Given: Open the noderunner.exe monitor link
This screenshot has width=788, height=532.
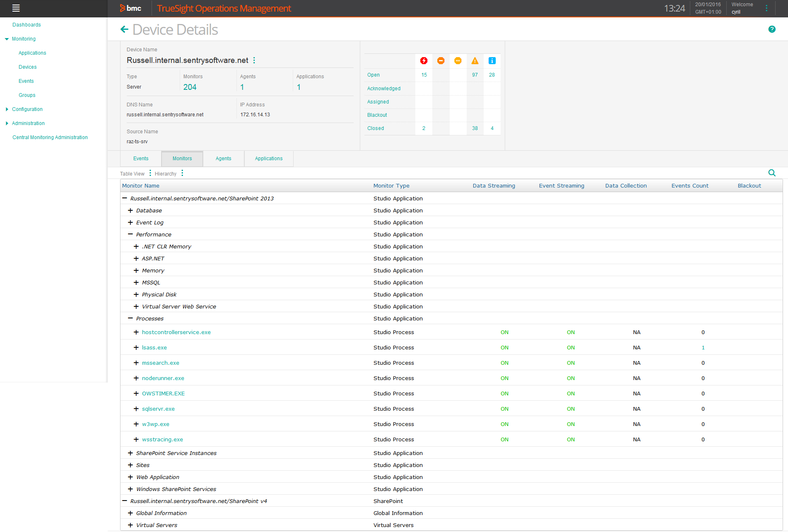Looking at the screenshot, I should [x=163, y=378].
